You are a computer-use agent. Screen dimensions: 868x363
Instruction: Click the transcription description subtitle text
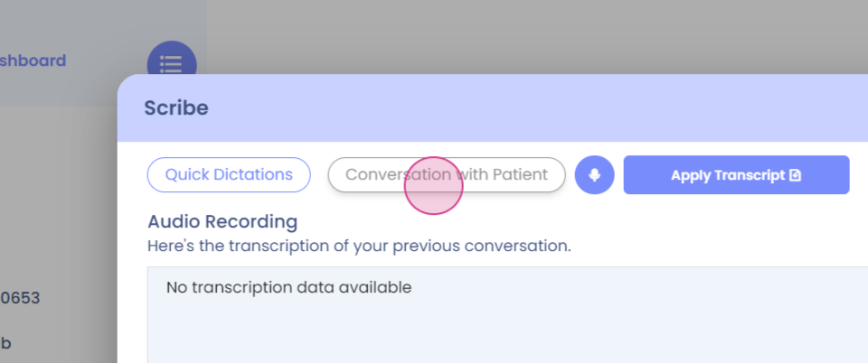pos(359,245)
